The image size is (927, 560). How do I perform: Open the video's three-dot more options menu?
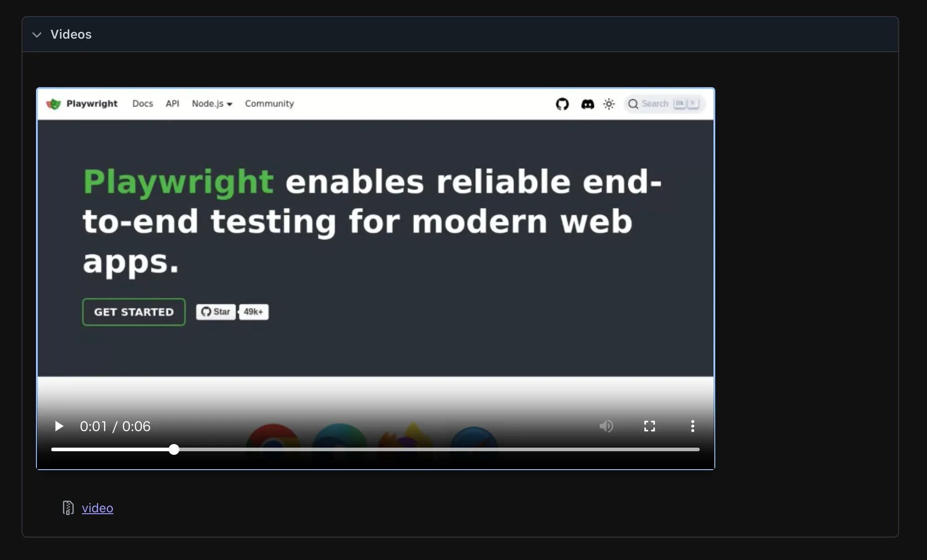pyautogui.click(x=693, y=426)
